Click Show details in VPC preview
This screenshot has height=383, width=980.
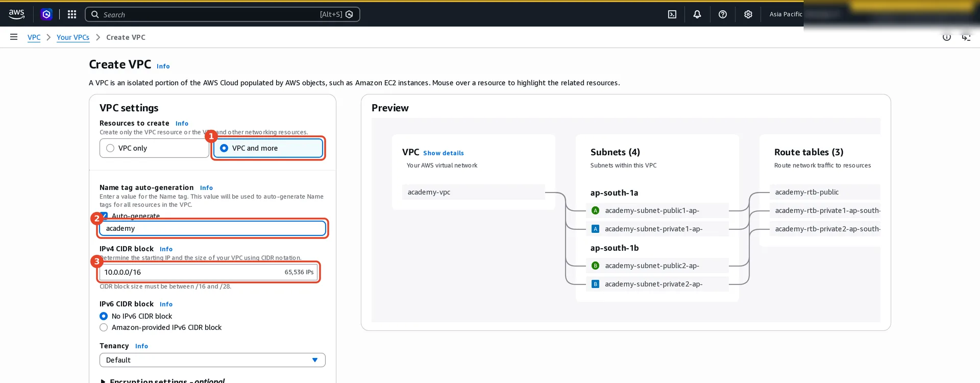444,153
